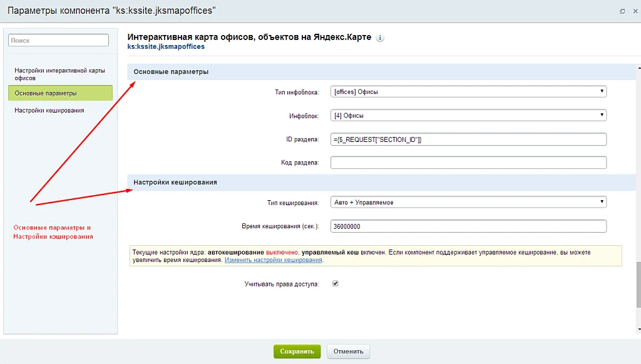Click the 'ks:kssite.jksmapoffices' component name under the title
Image resolution: width=641 pixels, height=364 pixels.
166,46
